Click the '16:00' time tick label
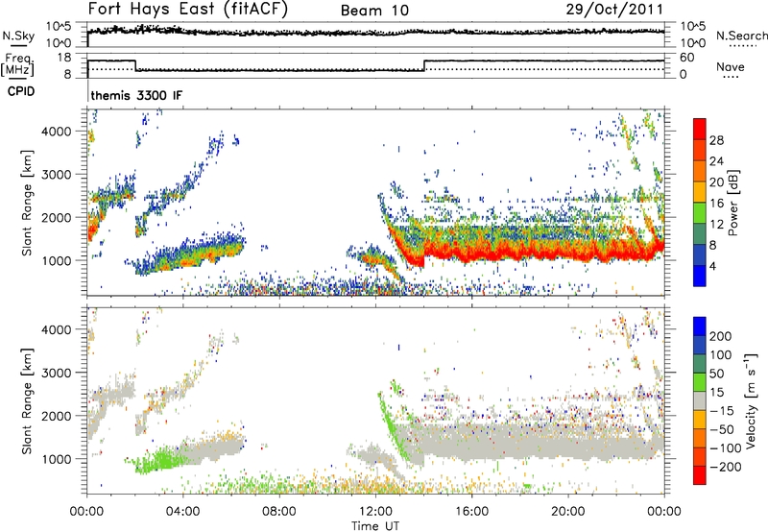Image resolution: width=768 pixels, height=532 pixels. tap(471, 512)
